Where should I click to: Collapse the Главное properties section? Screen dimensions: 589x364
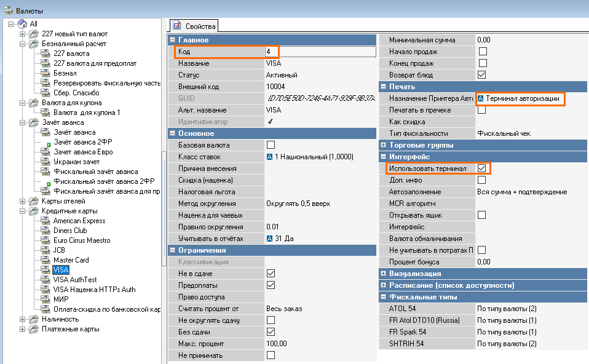(173, 40)
